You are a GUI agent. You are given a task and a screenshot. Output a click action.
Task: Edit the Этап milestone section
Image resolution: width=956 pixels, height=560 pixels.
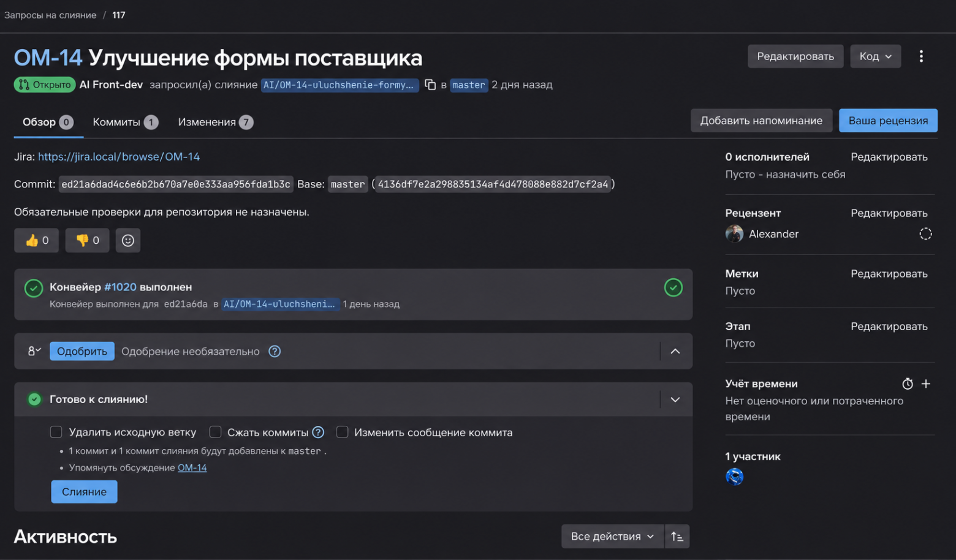click(889, 327)
